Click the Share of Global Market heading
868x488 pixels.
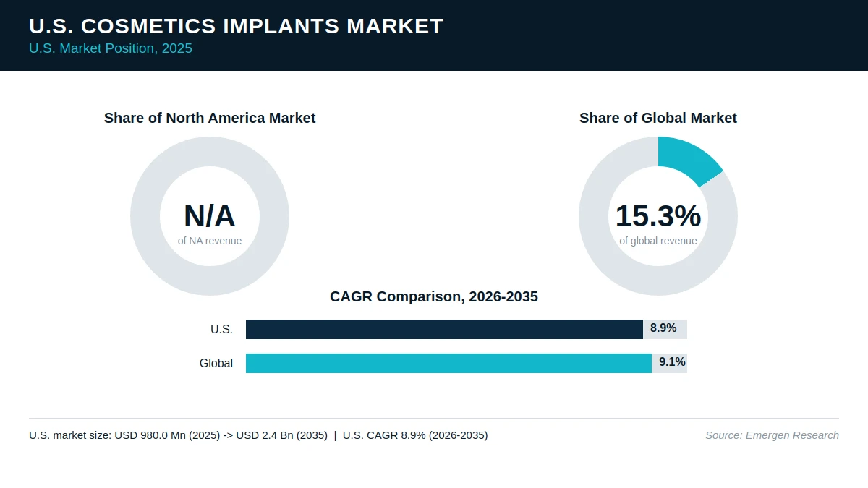(x=658, y=118)
